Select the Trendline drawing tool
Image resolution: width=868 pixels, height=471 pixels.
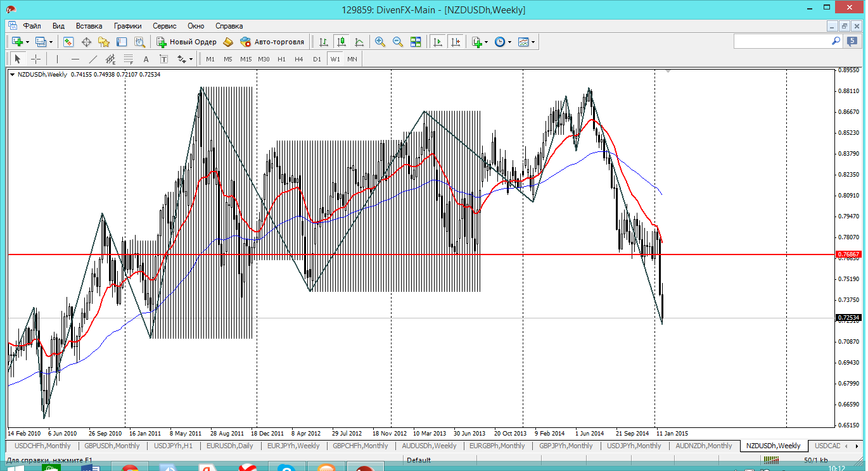(x=93, y=59)
